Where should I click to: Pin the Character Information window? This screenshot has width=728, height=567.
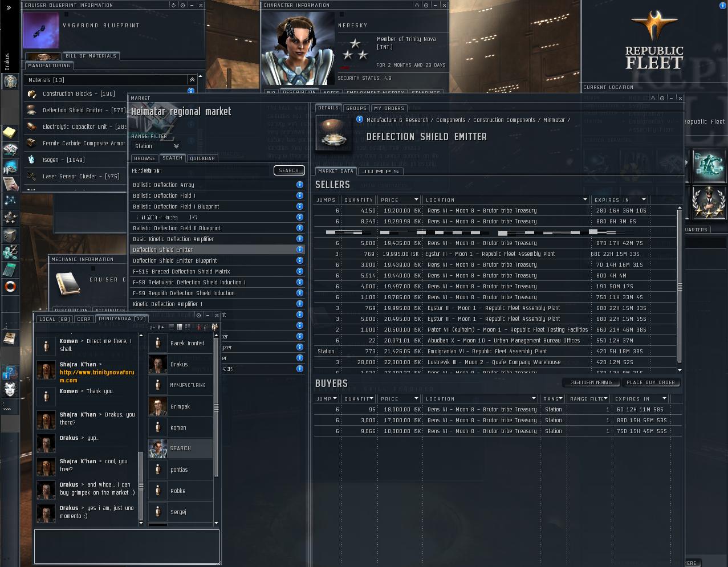426,5
